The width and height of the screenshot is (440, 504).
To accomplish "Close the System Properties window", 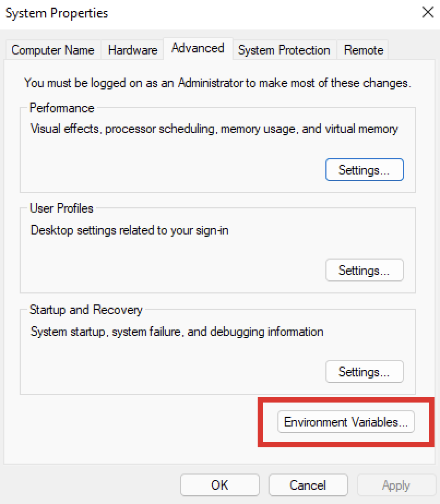I will click(x=427, y=13).
